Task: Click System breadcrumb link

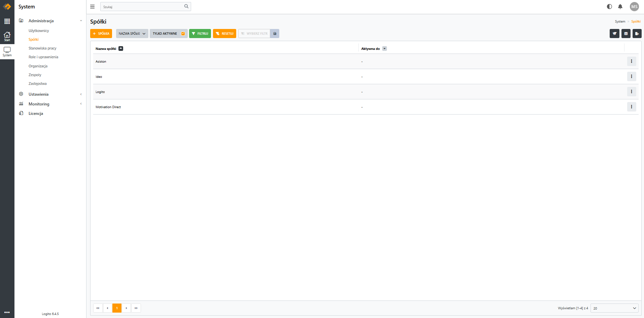Action: [x=620, y=22]
